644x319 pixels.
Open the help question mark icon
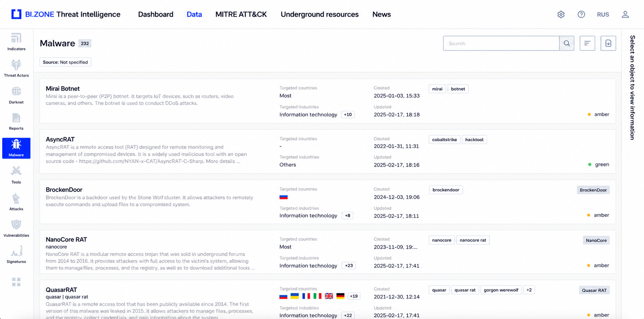click(x=581, y=14)
